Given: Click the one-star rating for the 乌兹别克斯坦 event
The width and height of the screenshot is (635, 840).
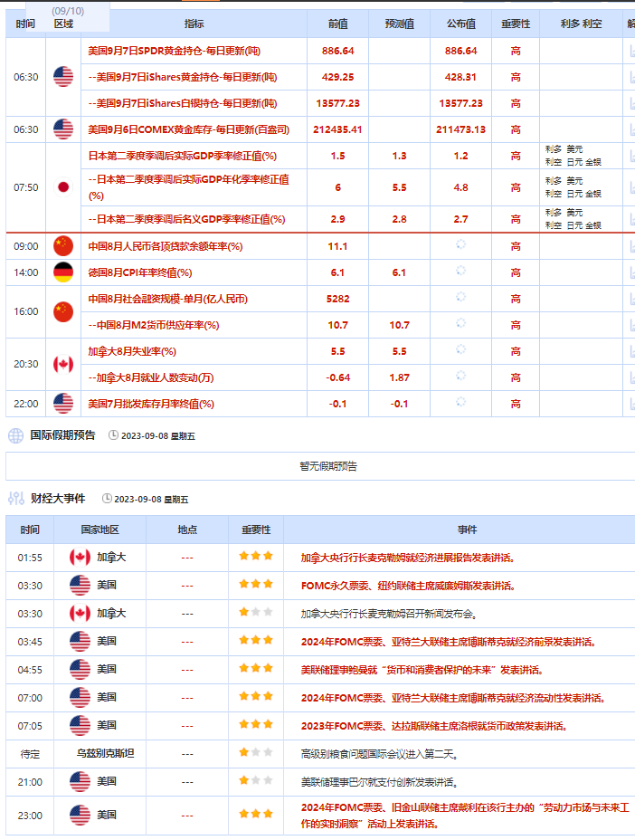Looking at the screenshot, I should [255, 753].
